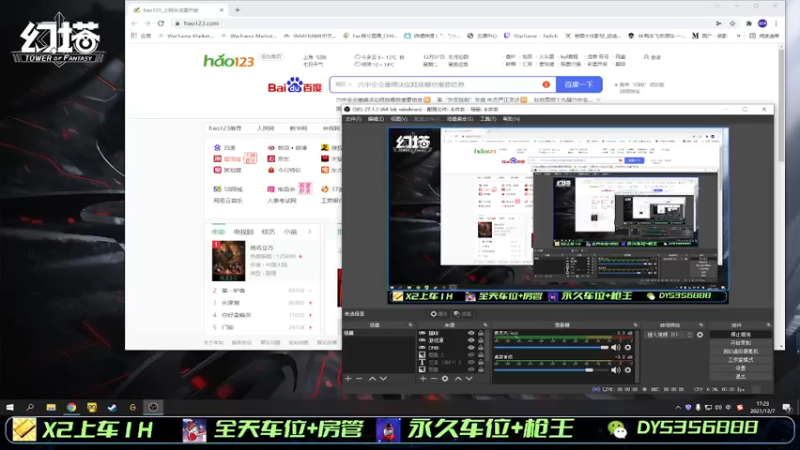Click the 滤镜 filters button above Sources

[462, 314]
